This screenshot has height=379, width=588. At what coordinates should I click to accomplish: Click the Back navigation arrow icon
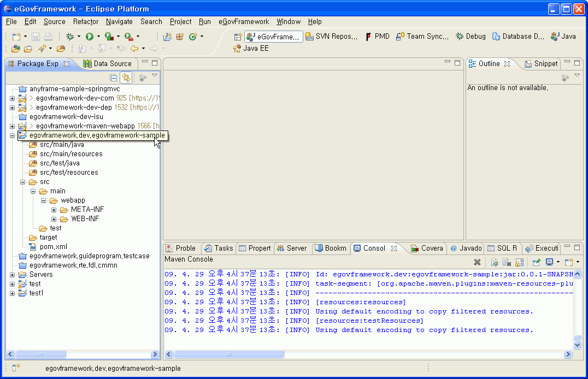pyautogui.click(x=134, y=49)
